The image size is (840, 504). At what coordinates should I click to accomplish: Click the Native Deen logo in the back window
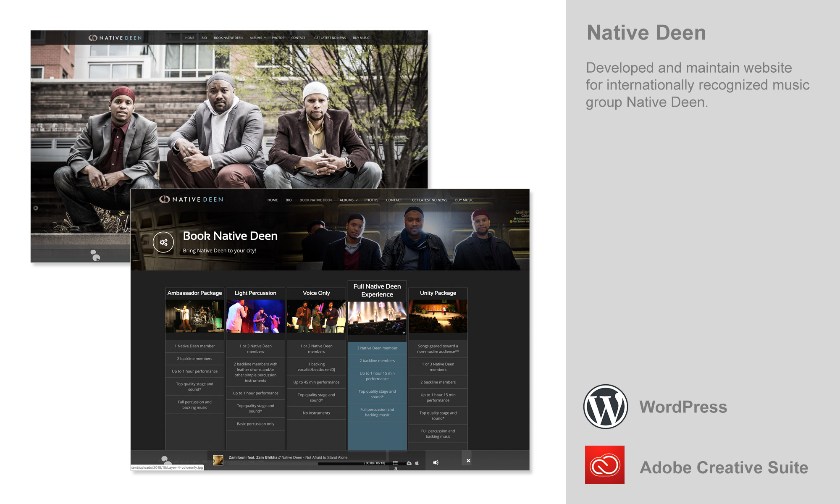click(115, 38)
